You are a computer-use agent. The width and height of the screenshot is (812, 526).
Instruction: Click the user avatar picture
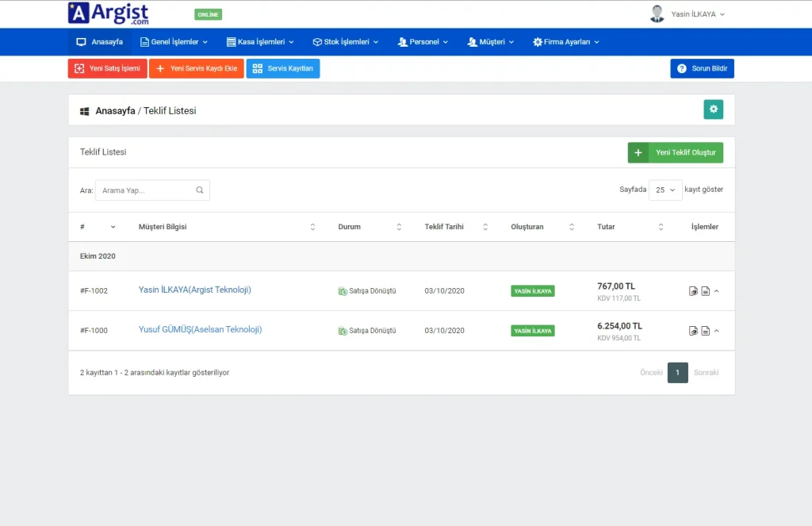(x=657, y=14)
